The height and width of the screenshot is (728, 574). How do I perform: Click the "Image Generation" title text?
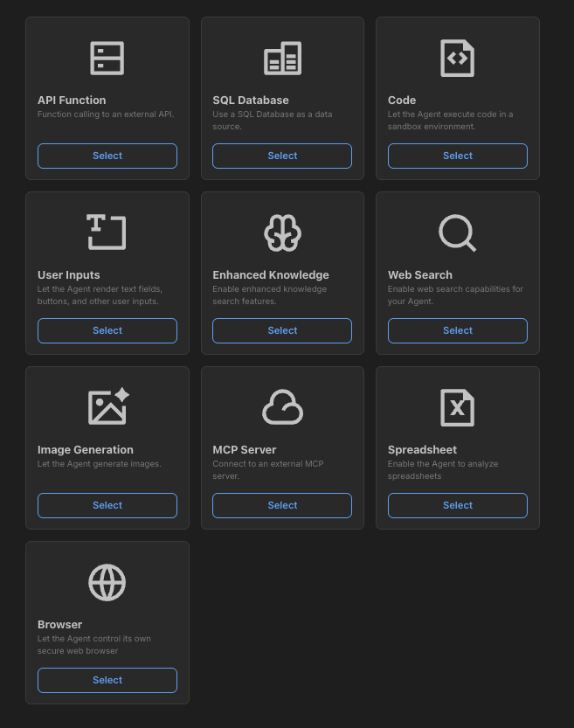86,450
